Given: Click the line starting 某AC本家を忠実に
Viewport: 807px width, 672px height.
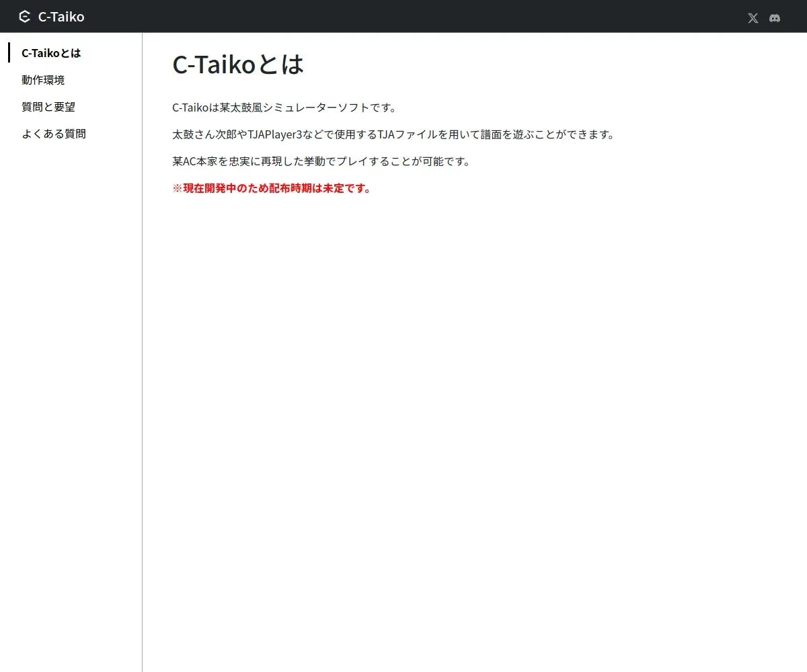Looking at the screenshot, I should tap(321, 161).
